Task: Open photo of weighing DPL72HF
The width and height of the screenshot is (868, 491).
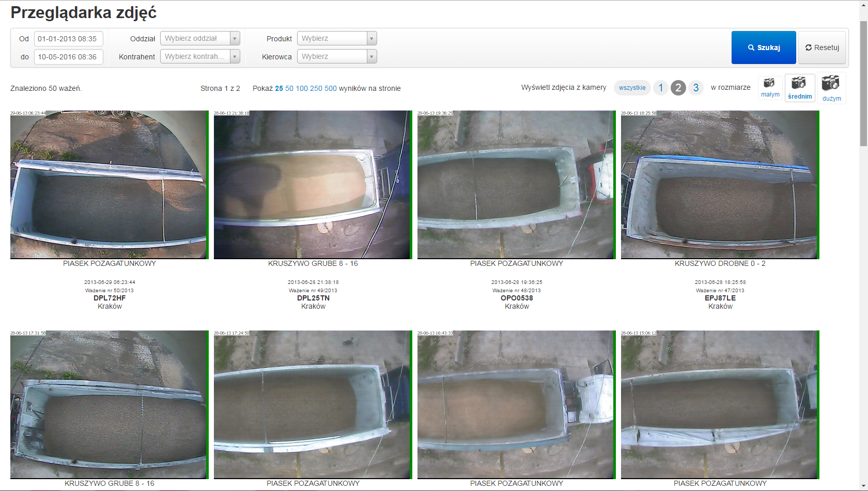Action: [109, 184]
